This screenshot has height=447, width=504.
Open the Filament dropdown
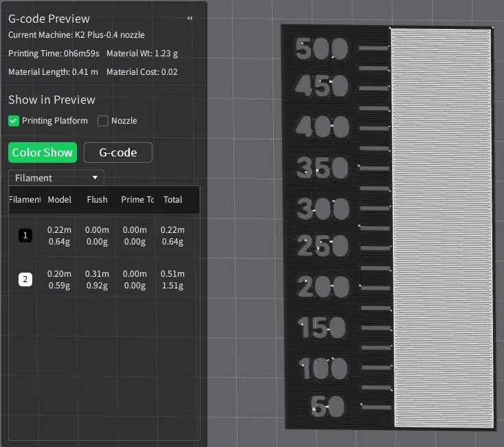click(56, 178)
